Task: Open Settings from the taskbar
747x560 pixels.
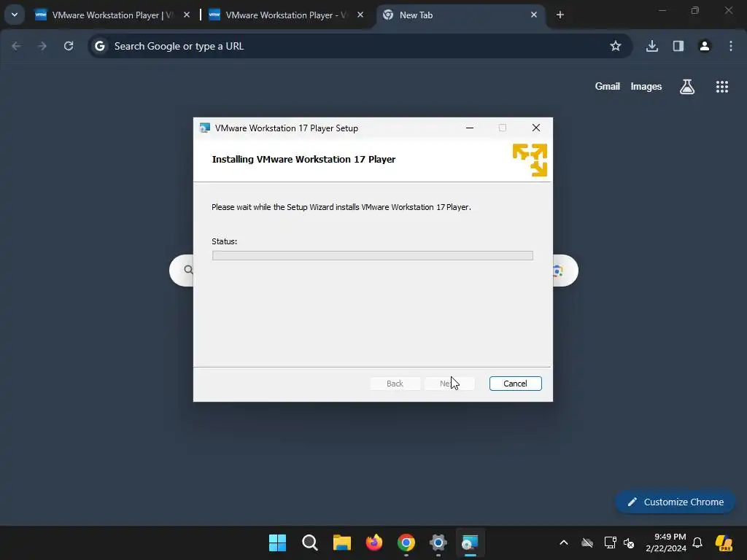Action: [x=438, y=542]
